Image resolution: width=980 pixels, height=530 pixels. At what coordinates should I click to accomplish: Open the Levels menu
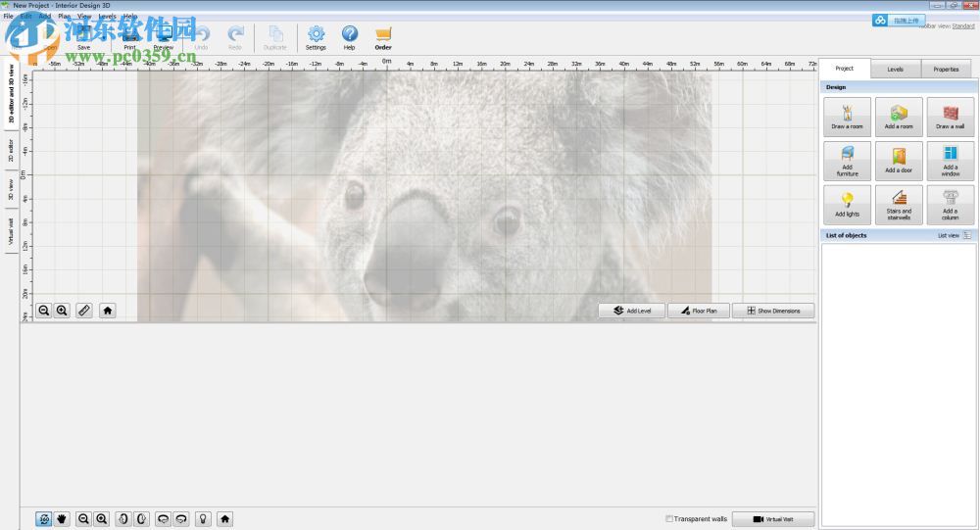(x=108, y=17)
